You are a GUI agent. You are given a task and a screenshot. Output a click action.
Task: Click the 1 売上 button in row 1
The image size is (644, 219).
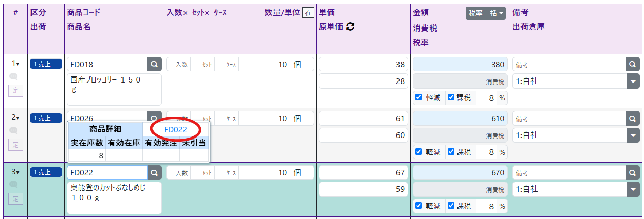point(46,64)
